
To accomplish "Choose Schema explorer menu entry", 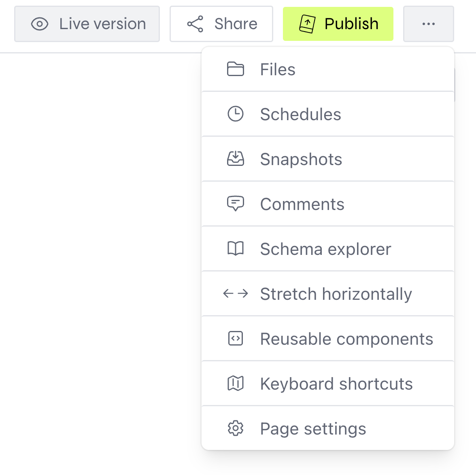I will coord(325,249).
